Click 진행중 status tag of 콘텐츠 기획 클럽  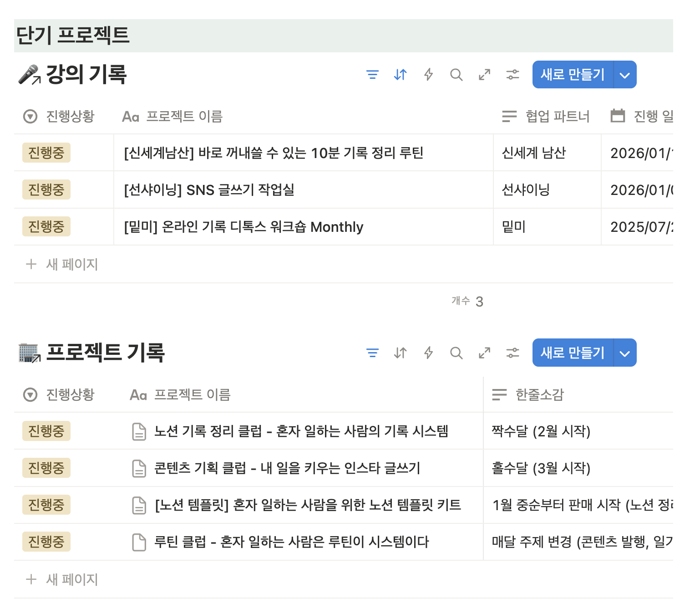(46, 468)
